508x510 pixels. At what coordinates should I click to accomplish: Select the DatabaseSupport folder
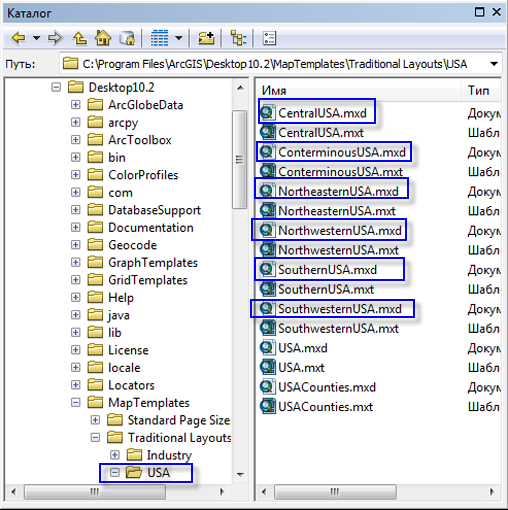pyautogui.click(x=144, y=210)
